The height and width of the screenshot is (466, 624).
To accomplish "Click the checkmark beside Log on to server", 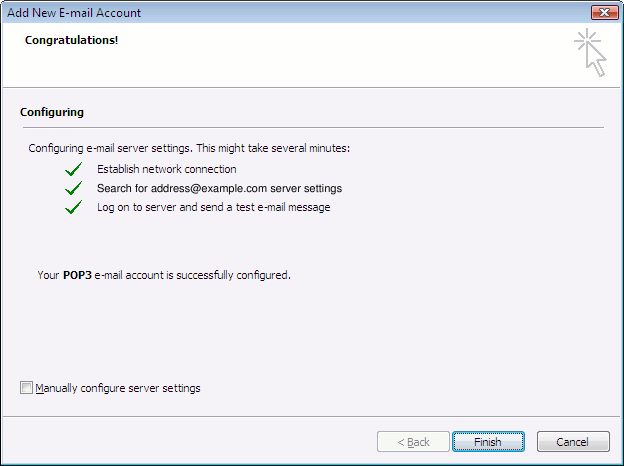I will [x=72, y=207].
